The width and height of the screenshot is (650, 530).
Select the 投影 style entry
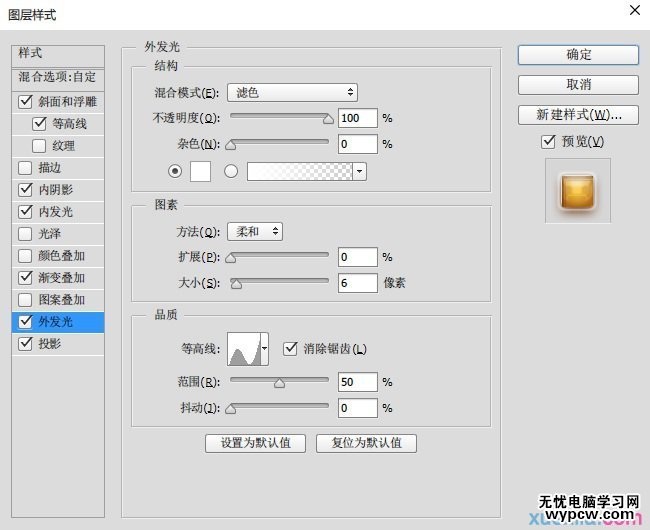(58, 343)
